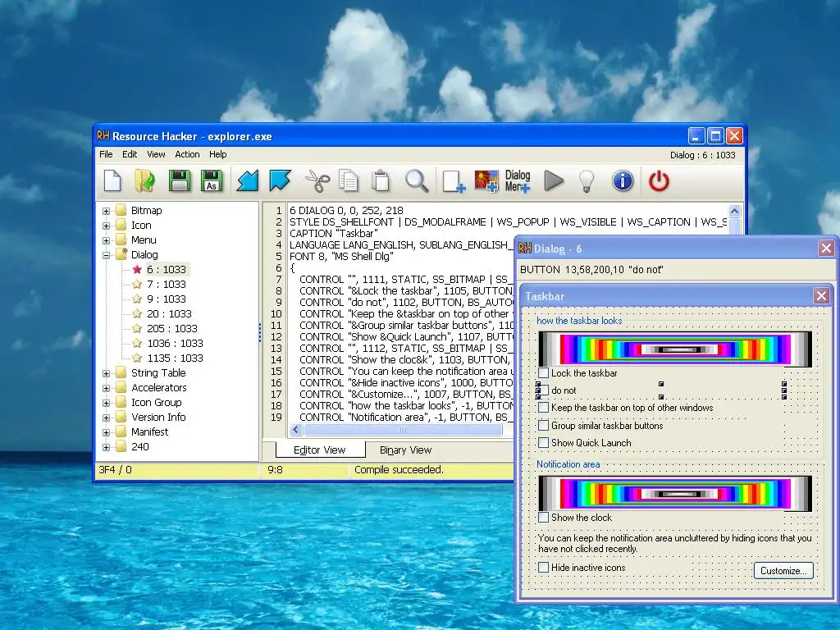Expand the Accelerators node

tap(106, 388)
